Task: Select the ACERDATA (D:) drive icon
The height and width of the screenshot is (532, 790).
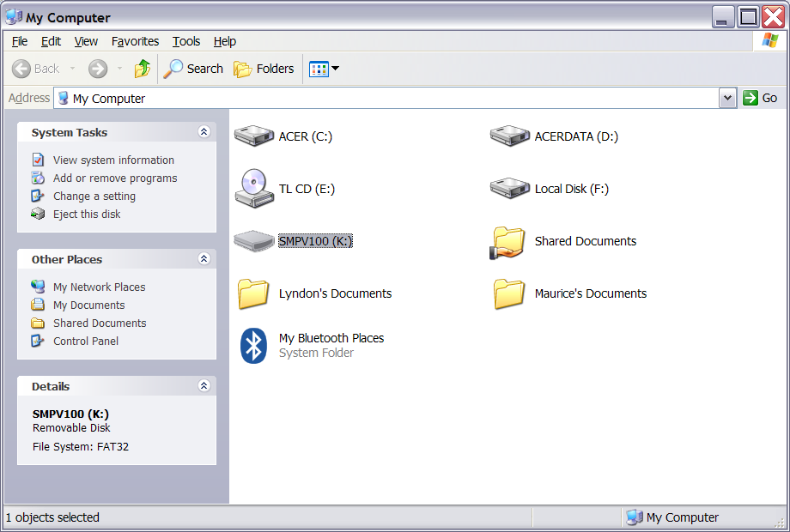Action: point(510,136)
